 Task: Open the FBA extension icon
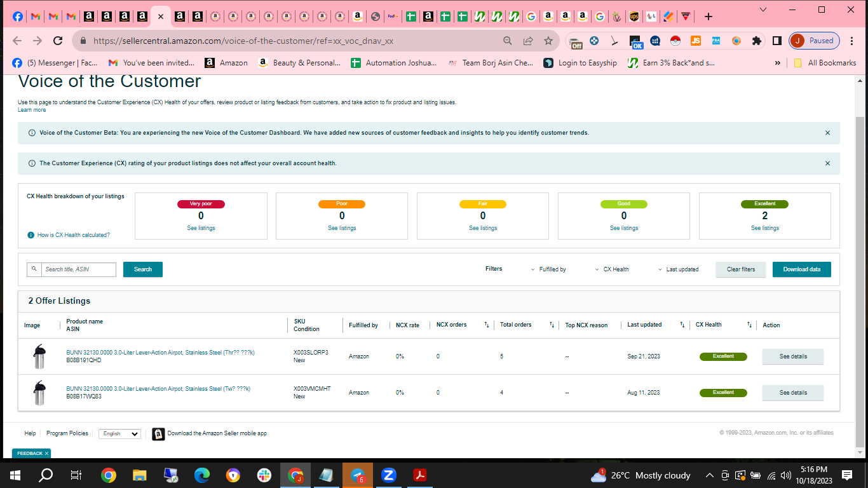tap(716, 41)
